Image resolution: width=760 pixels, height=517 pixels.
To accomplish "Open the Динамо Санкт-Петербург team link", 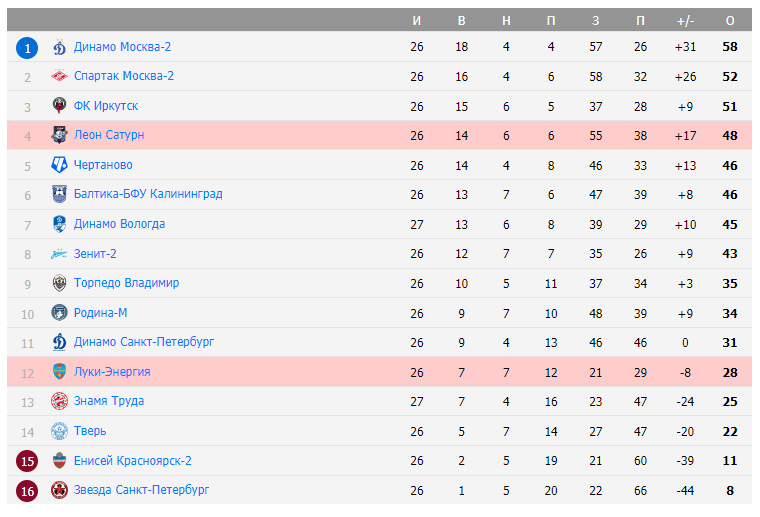I will tap(144, 342).
